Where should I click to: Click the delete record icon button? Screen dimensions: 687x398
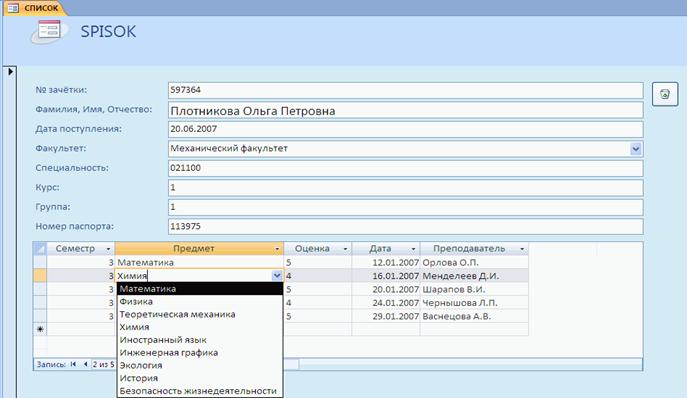pyautogui.click(x=665, y=94)
